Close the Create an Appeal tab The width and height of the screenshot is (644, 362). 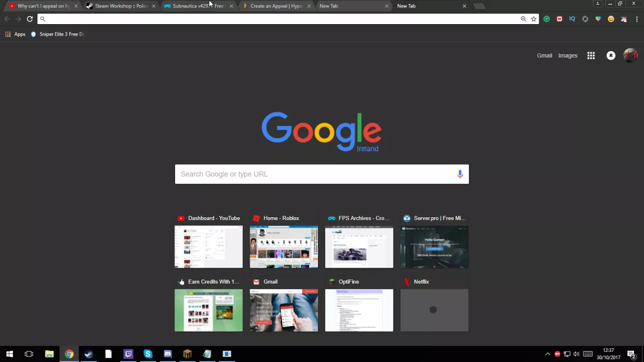click(x=308, y=6)
